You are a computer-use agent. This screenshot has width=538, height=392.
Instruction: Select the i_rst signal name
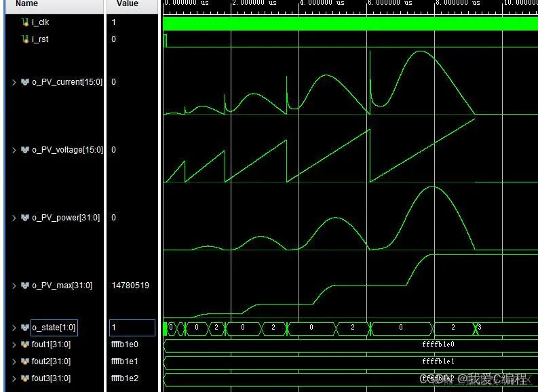pyautogui.click(x=40, y=39)
